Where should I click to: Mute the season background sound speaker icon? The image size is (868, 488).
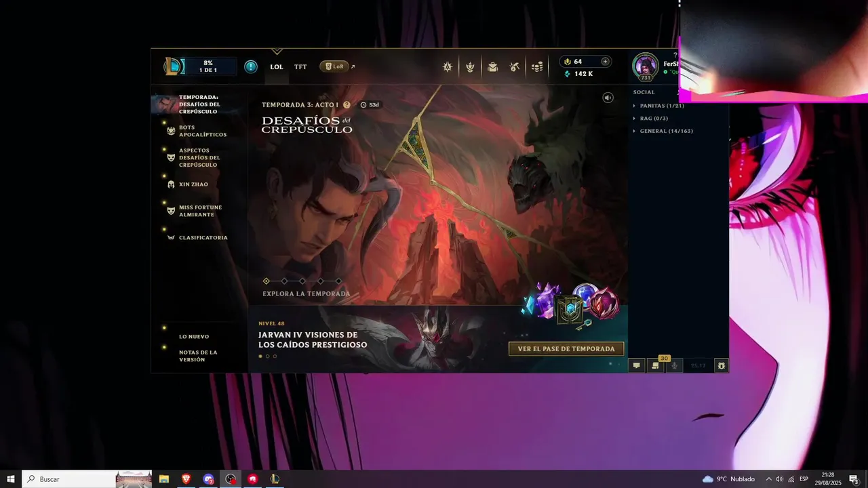[x=608, y=98]
